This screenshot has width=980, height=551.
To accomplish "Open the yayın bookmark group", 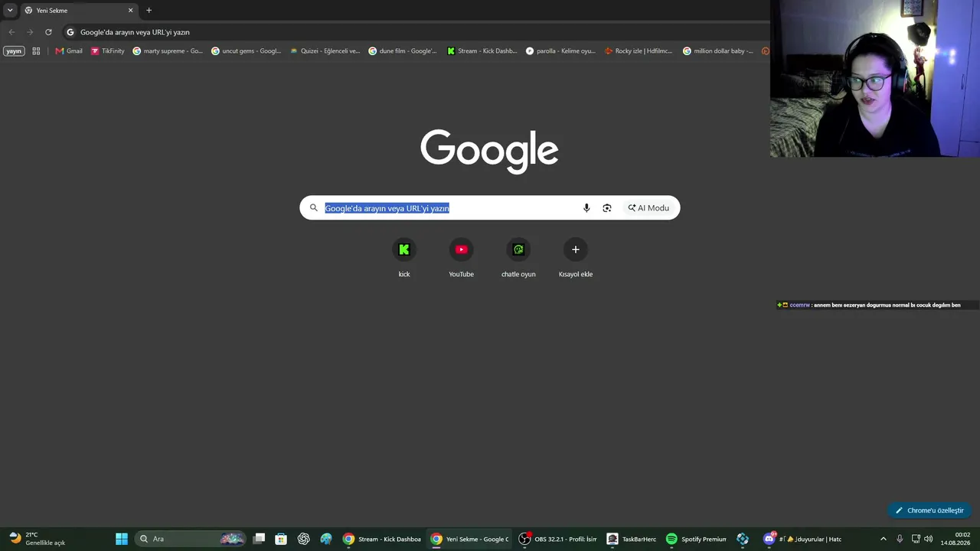I will [14, 51].
